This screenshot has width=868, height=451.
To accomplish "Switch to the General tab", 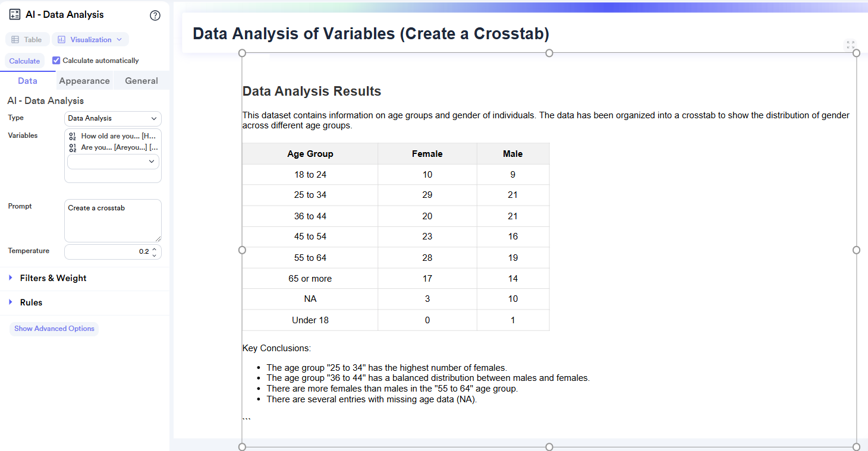I will click(x=141, y=81).
